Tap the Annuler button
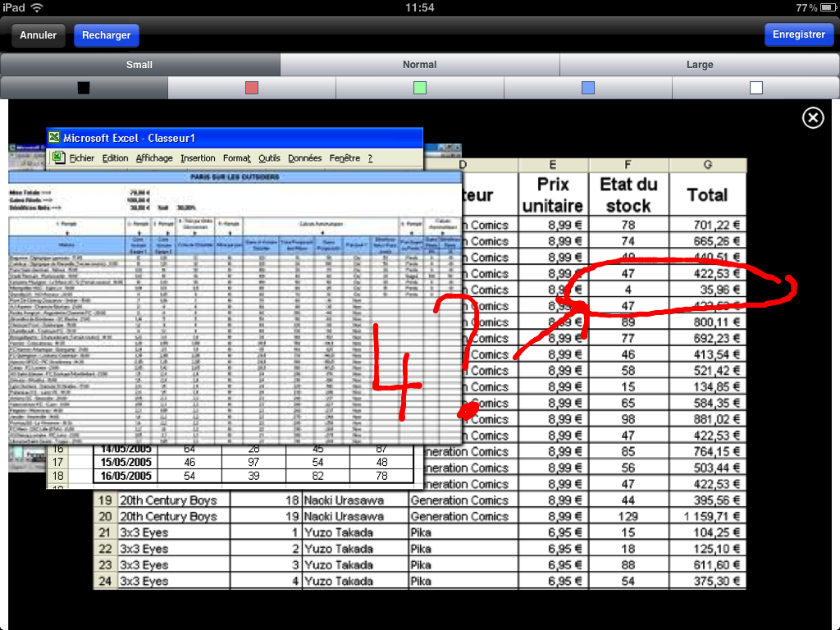Image resolution: width=840 pixels, height=630 pixels. pos(38,35)
